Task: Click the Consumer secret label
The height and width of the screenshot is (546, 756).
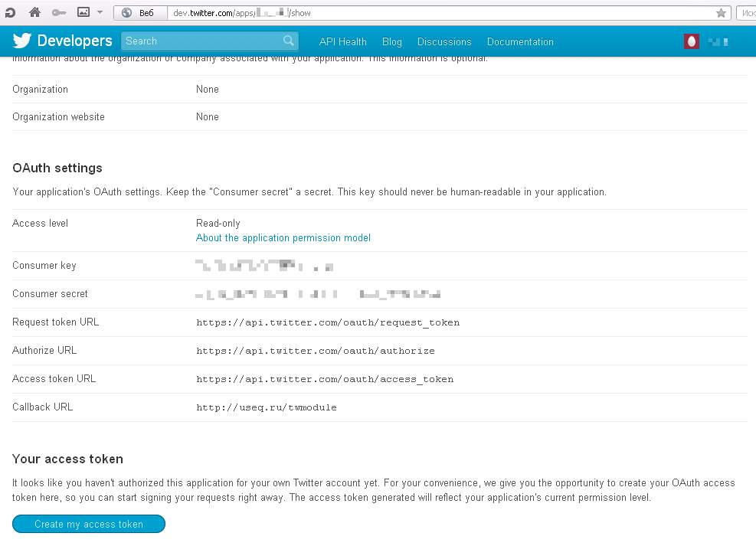Action: pyautogui.click(x=50, y=293)
